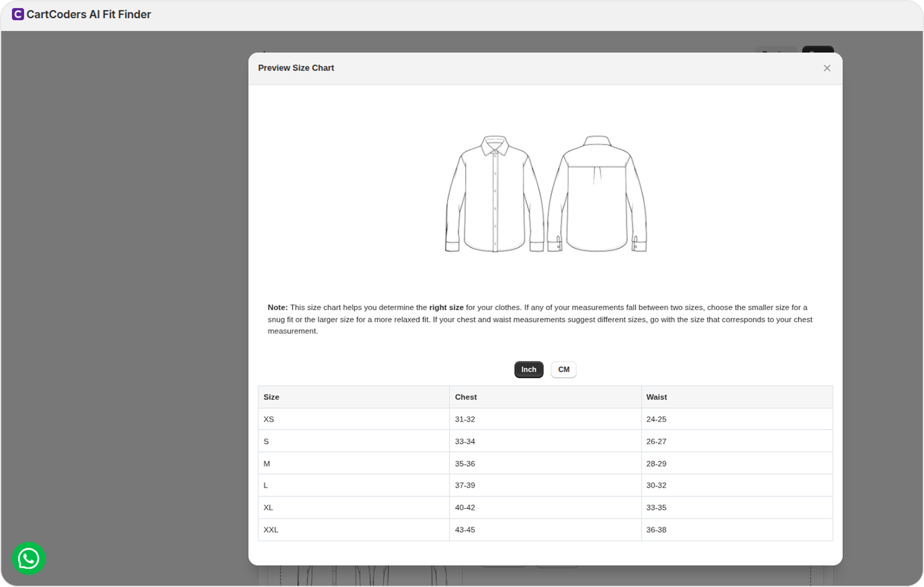
Task: Click the Chest column header
Action: tap(466, 397)
